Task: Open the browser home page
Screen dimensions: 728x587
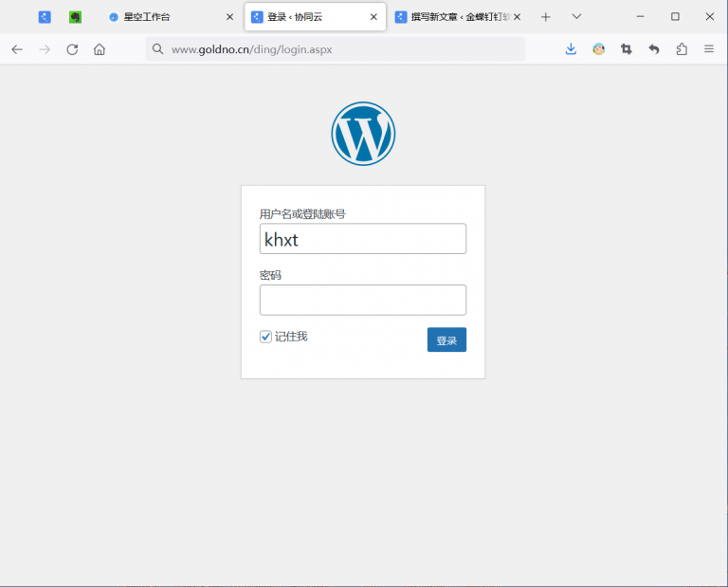Action: click(x=100, y=49)
